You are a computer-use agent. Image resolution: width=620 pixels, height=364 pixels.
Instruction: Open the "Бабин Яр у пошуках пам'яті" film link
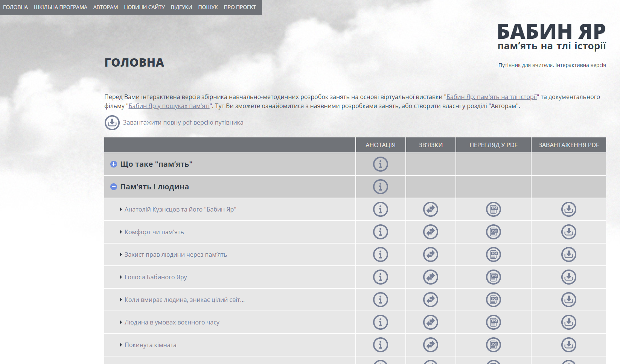point(169,106)
